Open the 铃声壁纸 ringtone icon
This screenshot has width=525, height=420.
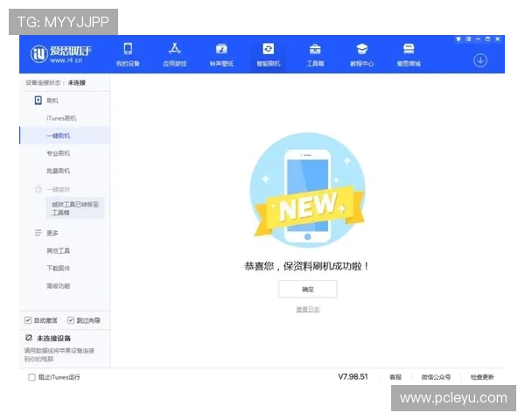(x=221, y=49)
